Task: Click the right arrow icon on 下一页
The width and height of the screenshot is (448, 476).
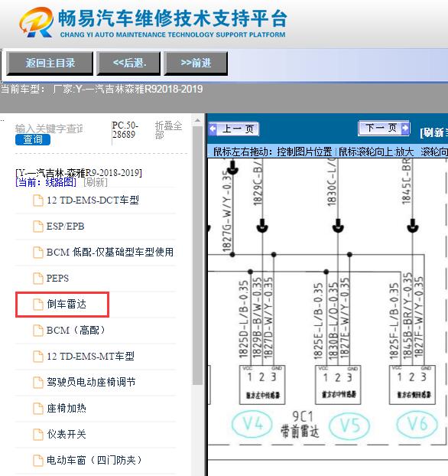Action: click(405, 128)
